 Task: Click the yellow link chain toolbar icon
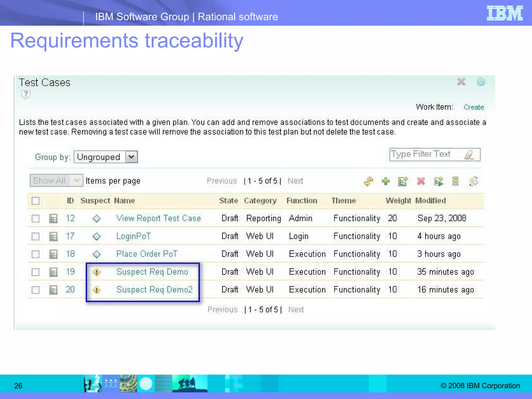[369, 181]
